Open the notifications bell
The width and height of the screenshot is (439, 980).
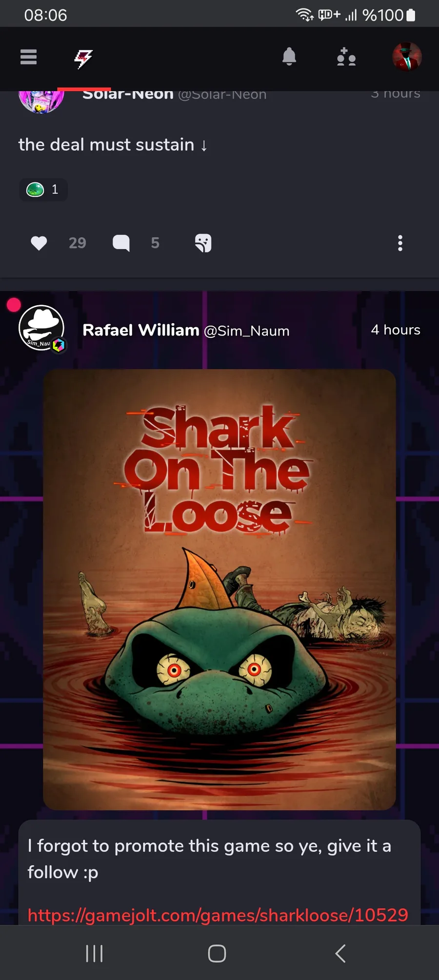click(289, 57)
